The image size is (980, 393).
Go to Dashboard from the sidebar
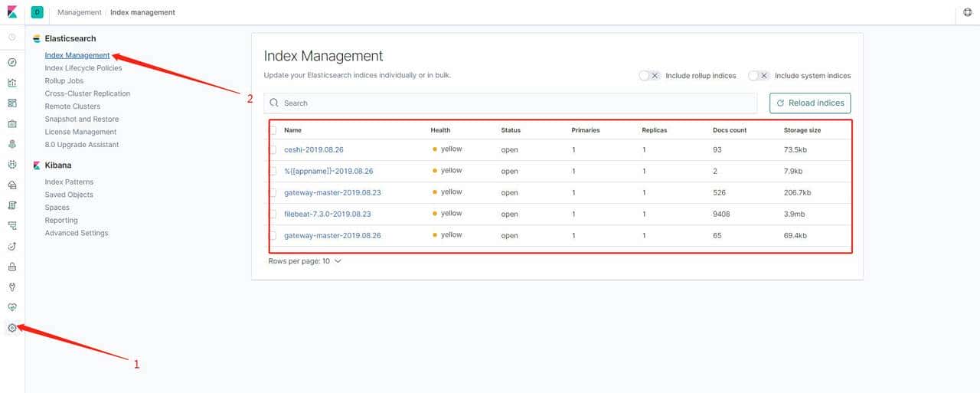11,103
